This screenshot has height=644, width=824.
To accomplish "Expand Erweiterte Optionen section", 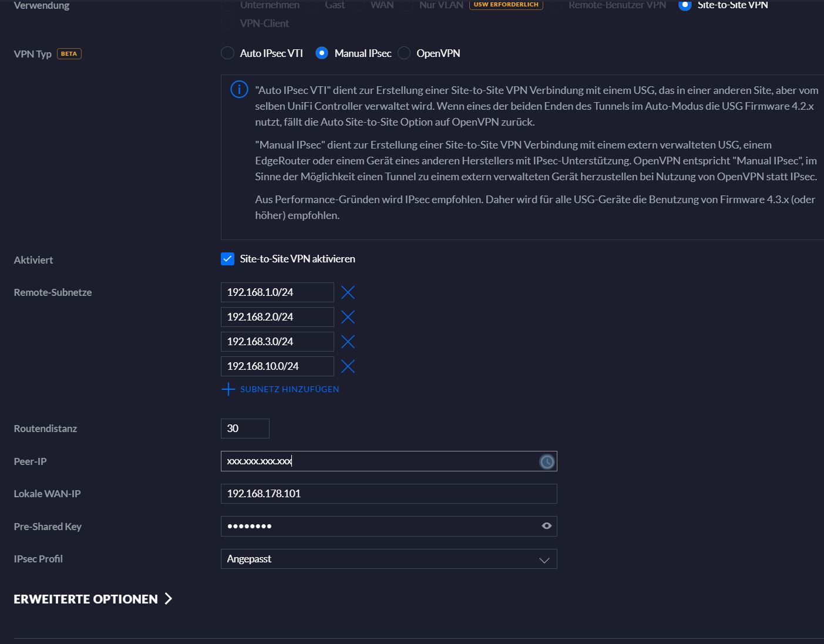I will point(93,599).
